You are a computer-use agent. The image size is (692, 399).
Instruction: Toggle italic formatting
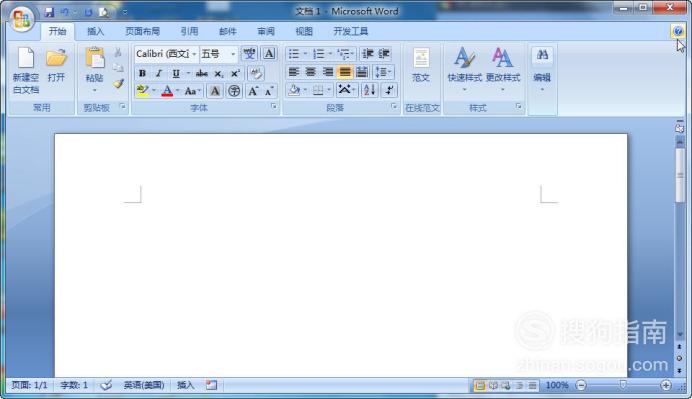point(159,73)
